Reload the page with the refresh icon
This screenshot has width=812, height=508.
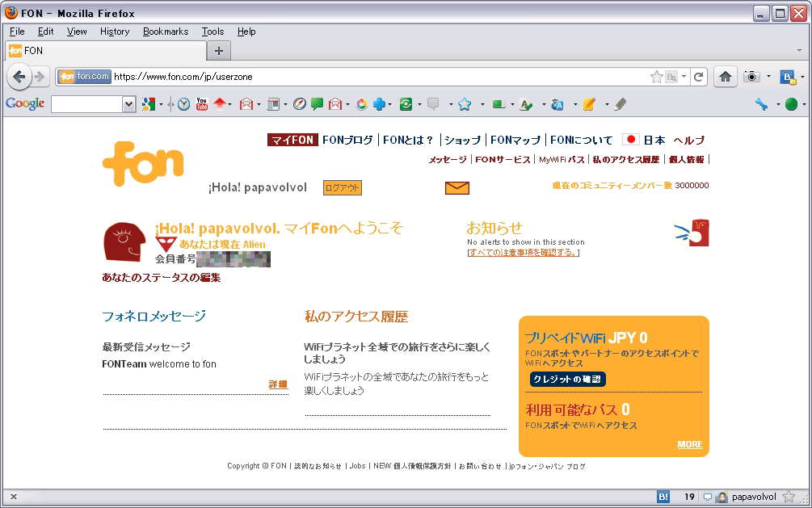point(698,77)
